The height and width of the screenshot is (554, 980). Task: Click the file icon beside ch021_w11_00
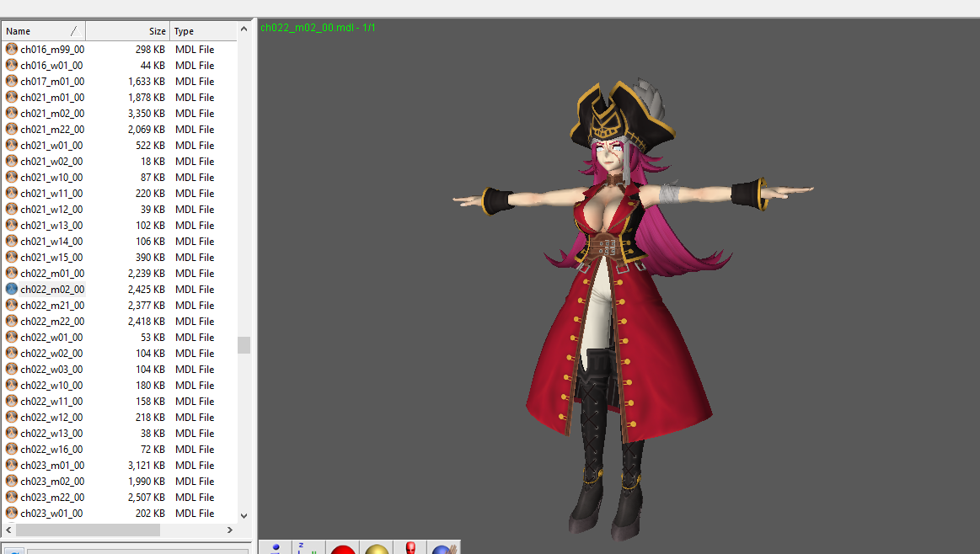[x=11, y=193]
